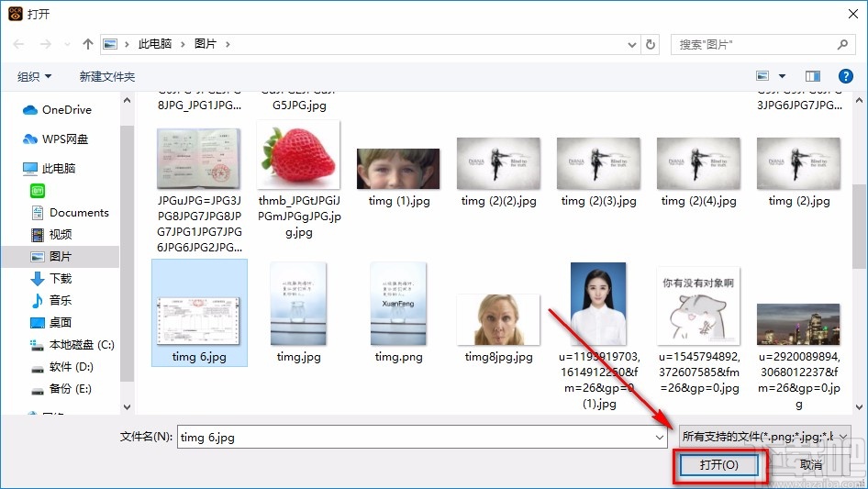Select the u=1193919703 portrait thumbnail
This screenshot has height=489, width=868.
coord(598,304)
